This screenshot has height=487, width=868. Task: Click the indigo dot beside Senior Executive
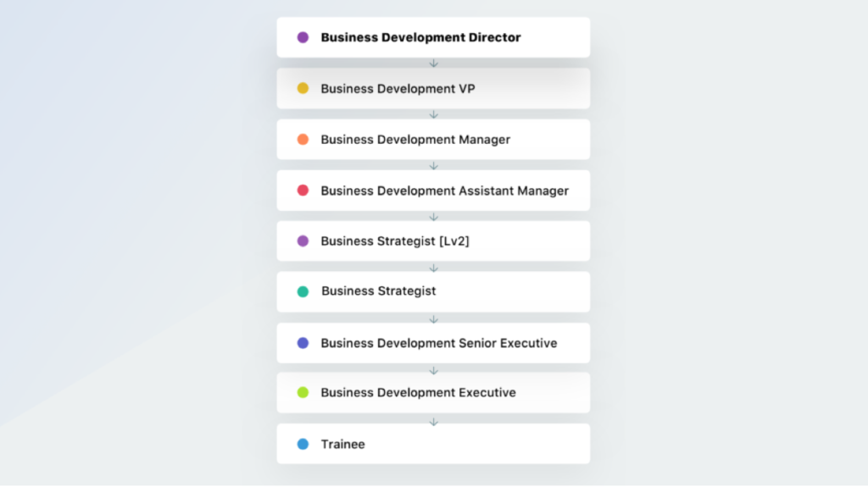point(303,343)
